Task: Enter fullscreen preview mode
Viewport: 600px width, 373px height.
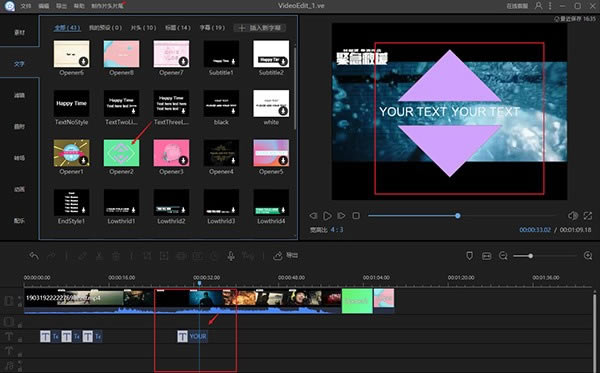Action: coord(588,216)
